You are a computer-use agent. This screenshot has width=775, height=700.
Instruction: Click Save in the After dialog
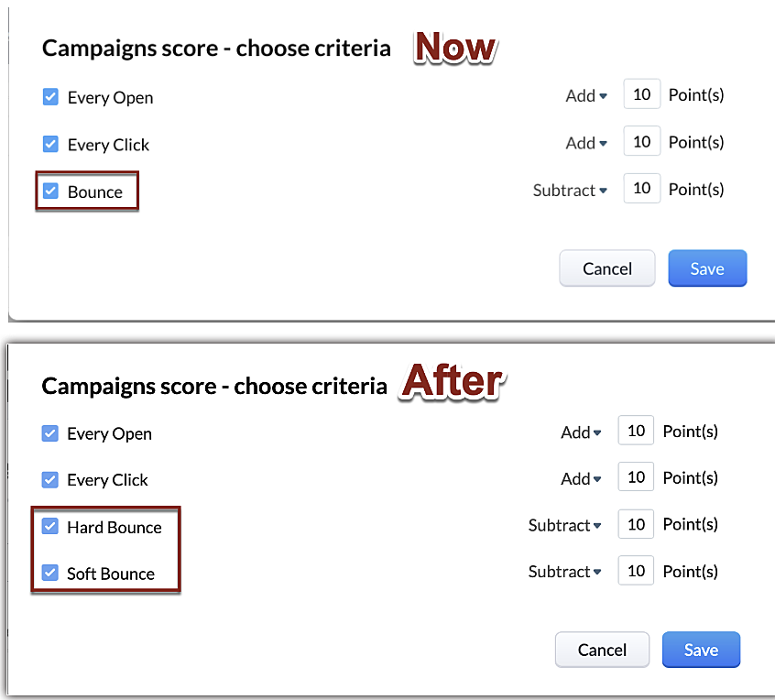[701, 650]
